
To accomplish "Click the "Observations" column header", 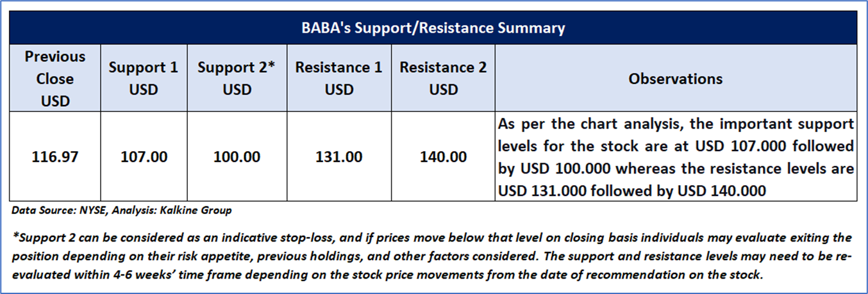I will [x=675, y=79].
